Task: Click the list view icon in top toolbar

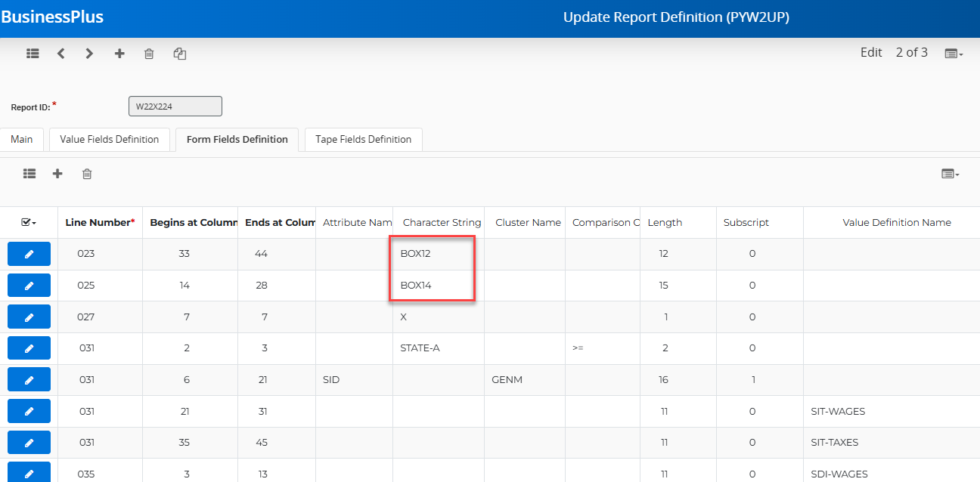Action: point(33,54)
